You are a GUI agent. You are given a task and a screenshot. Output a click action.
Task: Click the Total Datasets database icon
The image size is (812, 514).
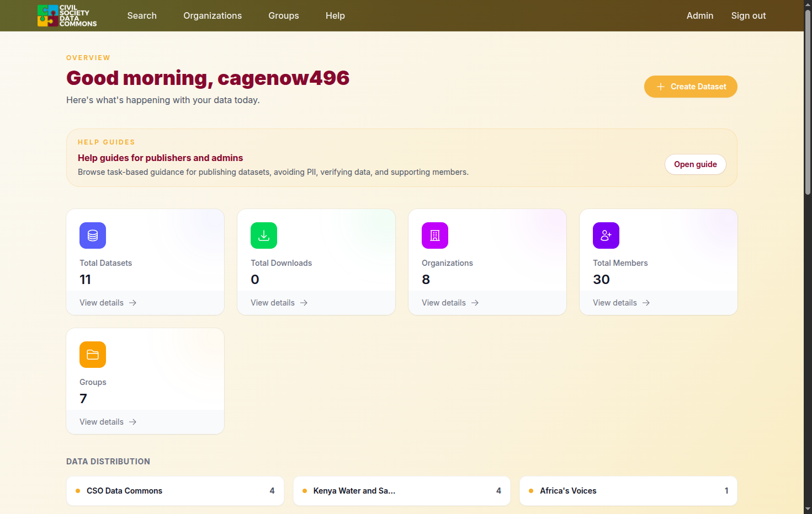pyautogui.click(x=93, y=235)
